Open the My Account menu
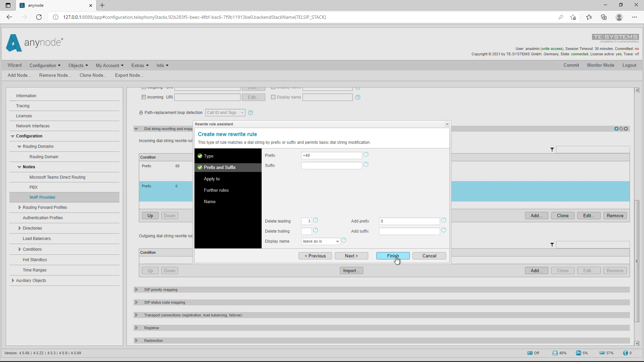Screen dimensions: 644x362 pyautogui.click(x=110, y=65)
